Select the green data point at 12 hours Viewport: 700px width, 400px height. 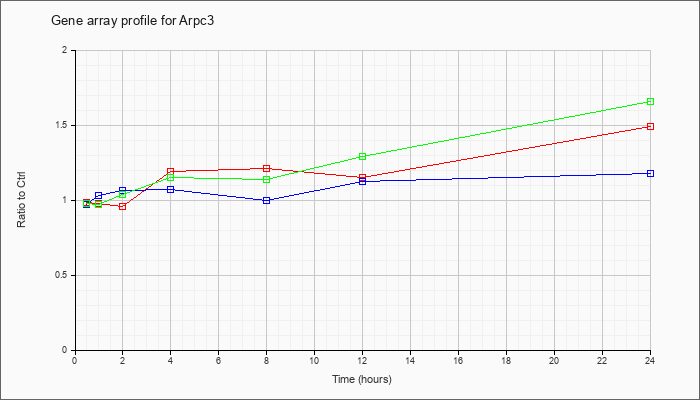click(x=362, y=157)
